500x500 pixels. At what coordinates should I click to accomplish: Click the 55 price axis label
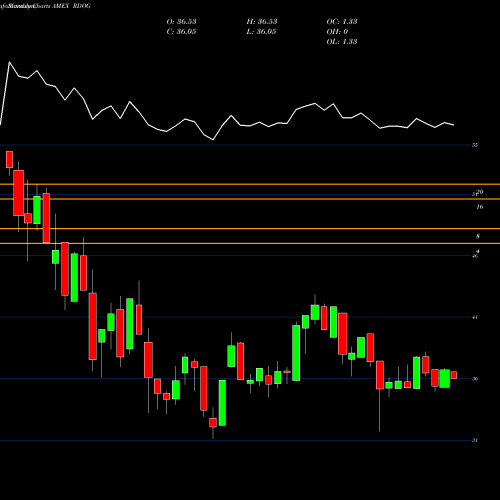(x=475, y=145)
